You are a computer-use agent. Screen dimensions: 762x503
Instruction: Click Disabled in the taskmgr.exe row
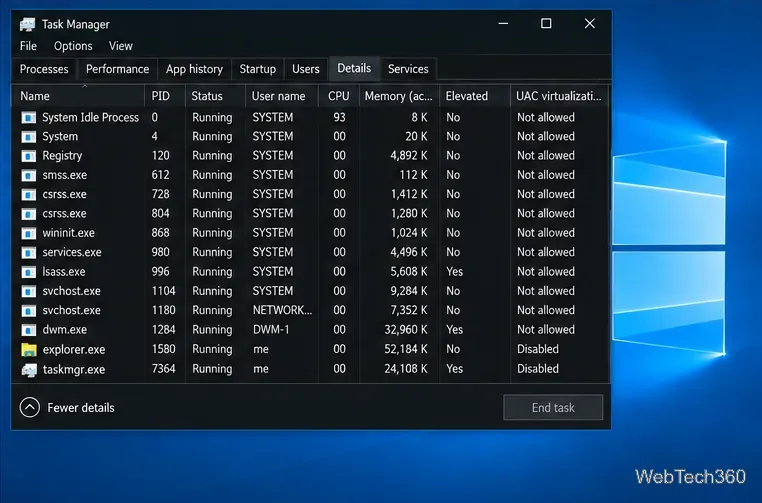tap(537, 369)
